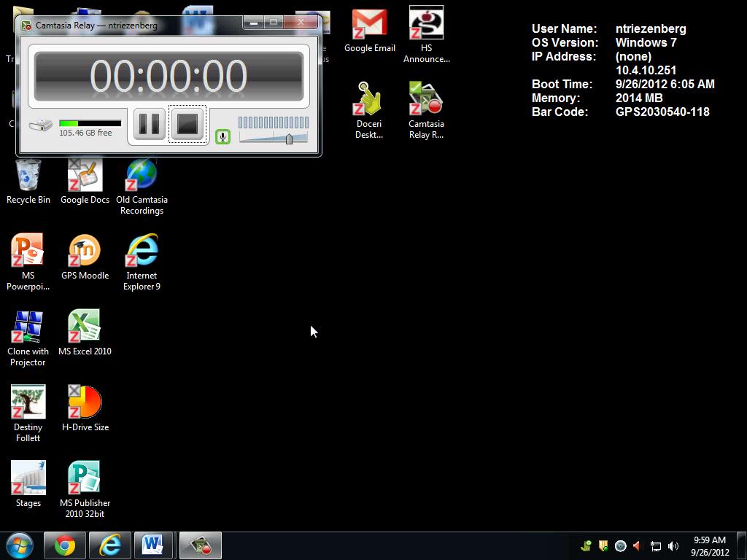Select the Google Email desktop shortcut
747x560 pixels.
370,31
